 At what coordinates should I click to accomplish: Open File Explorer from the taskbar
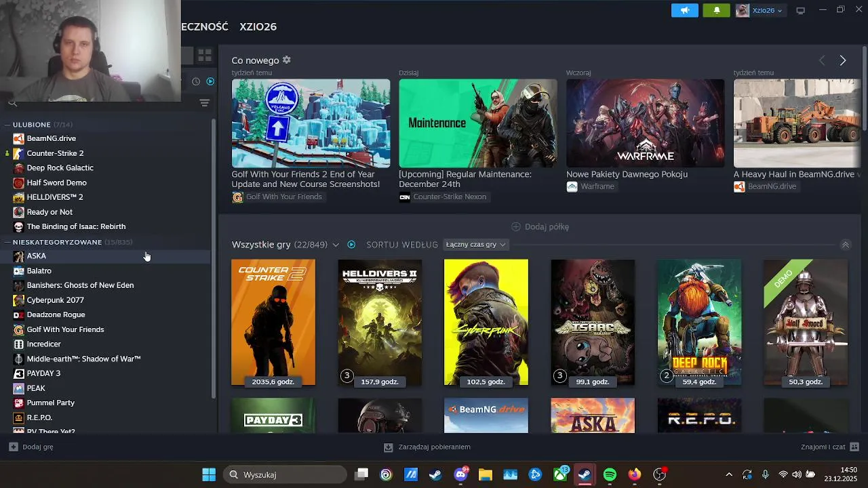pyautogui.click(x=486, y=474)
